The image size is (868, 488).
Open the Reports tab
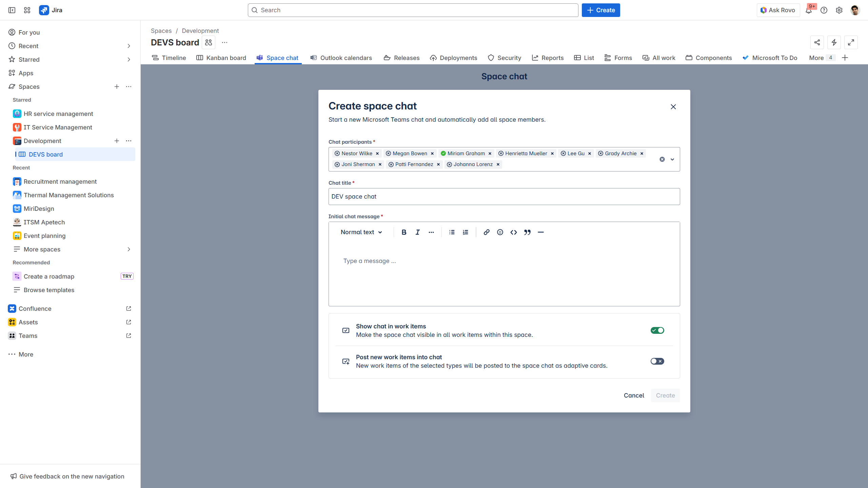tap(548, 58)
